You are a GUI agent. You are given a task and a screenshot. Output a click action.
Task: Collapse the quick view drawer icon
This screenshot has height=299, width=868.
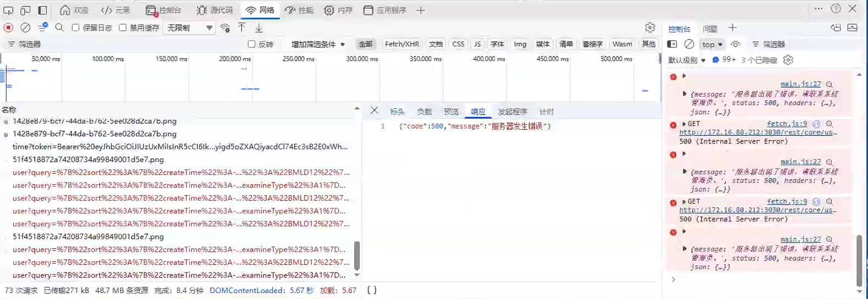[853, 27]
